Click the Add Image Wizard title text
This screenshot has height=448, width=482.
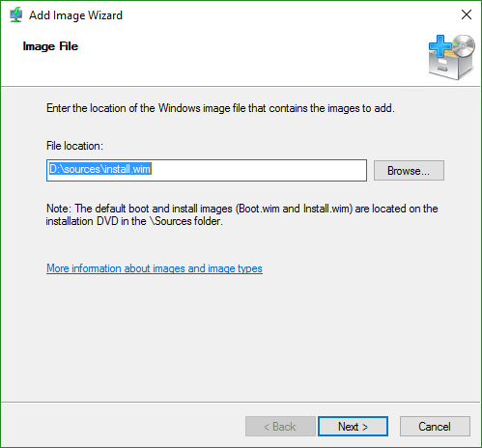75,15
